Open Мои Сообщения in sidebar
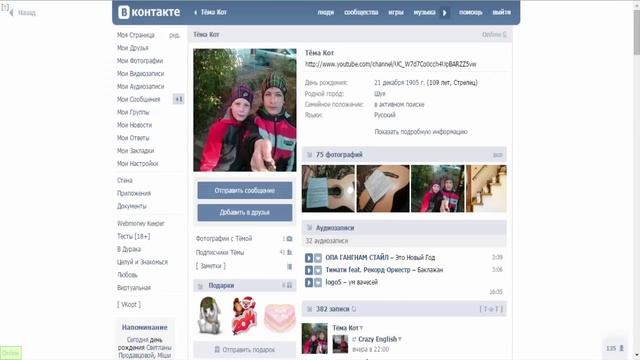Viewport: 640px width, 360px height. coord(138,100)
